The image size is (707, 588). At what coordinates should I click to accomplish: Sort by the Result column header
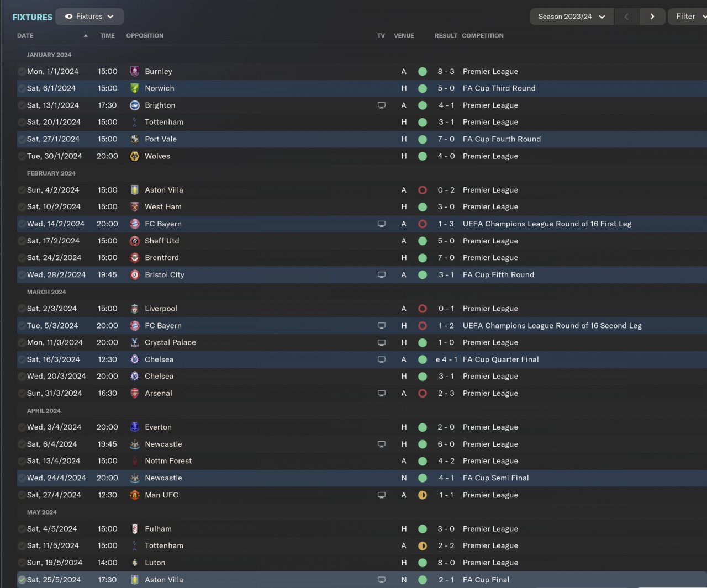pos(446,36)
